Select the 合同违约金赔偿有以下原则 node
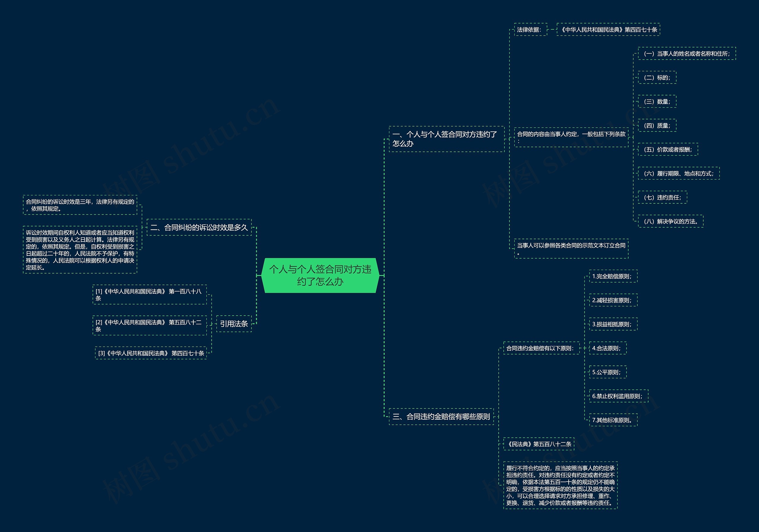Image resolution: width=759 pixels, height=532 pixels. pyautogui.click(x=541, y=348)
